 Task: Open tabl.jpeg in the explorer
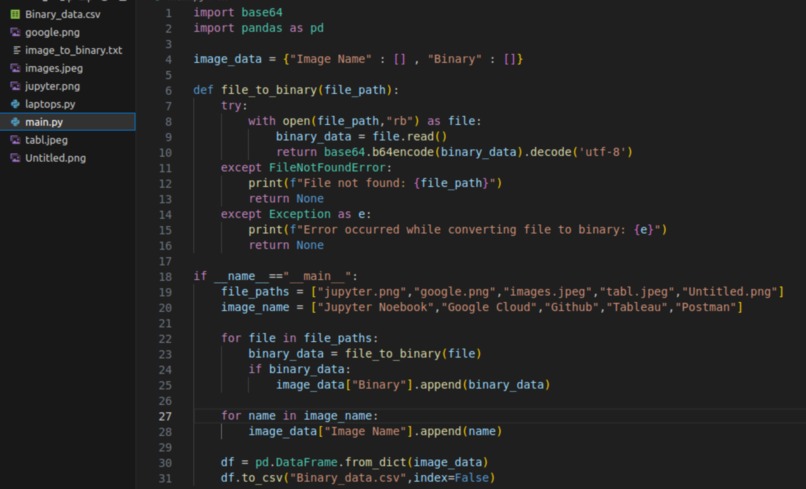point(46,140)
